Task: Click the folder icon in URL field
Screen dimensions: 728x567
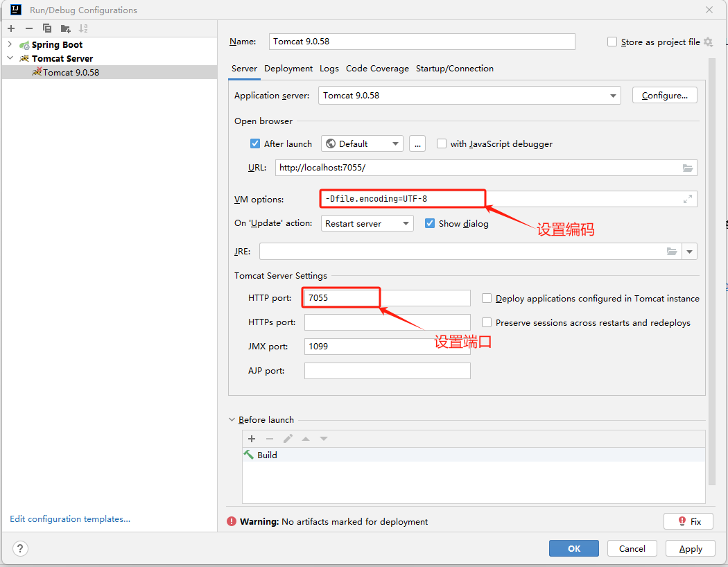Action: (688, 168)
